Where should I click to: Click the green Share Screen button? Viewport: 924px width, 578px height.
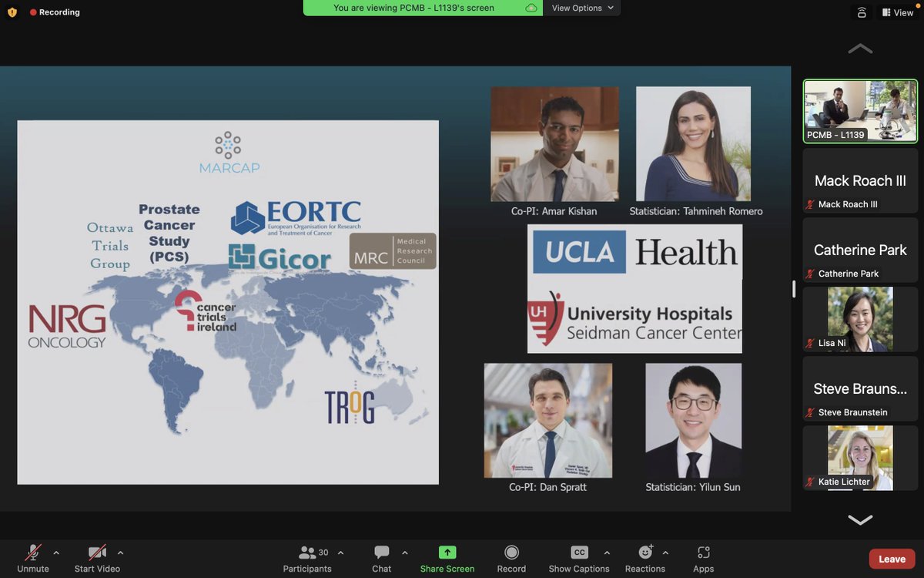pos(447,559)
